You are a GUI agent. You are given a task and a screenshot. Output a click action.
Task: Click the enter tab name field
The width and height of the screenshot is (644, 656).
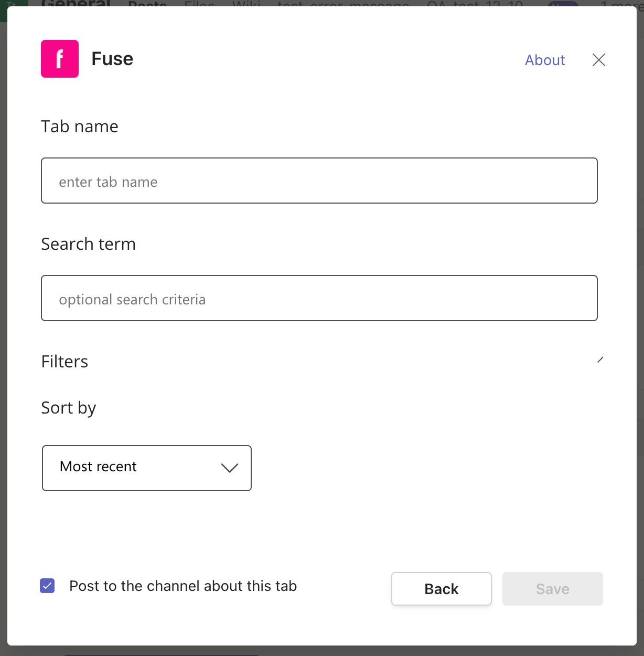coord(319,181)
